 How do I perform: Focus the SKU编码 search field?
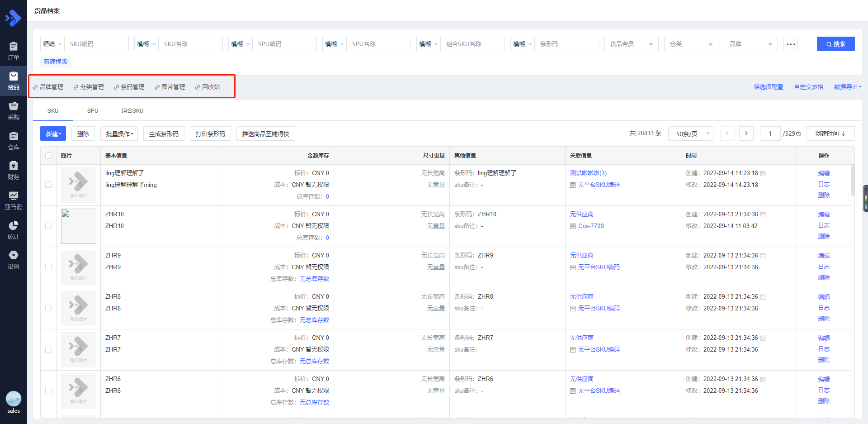click(97, 44)
